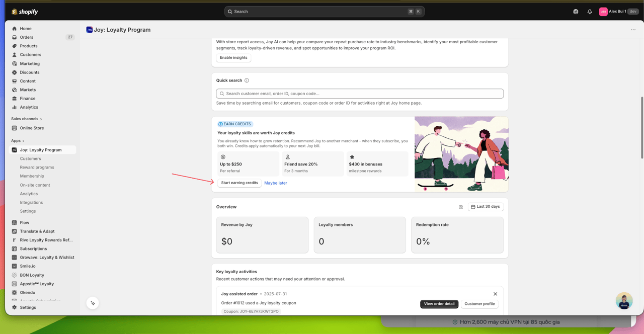Click the Markets globe icon
The image size is (644, 334).
pyautogui.click(x=15, y=90)
